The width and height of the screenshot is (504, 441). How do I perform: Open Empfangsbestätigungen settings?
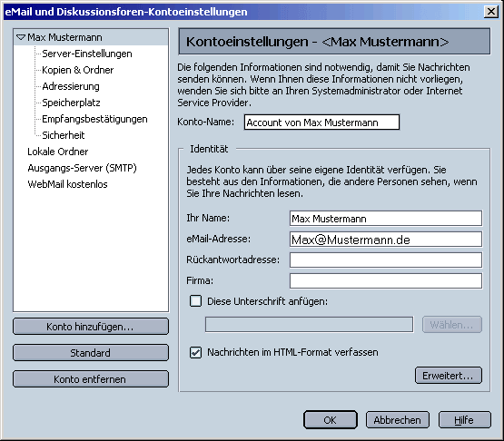[x=94, y=119]
